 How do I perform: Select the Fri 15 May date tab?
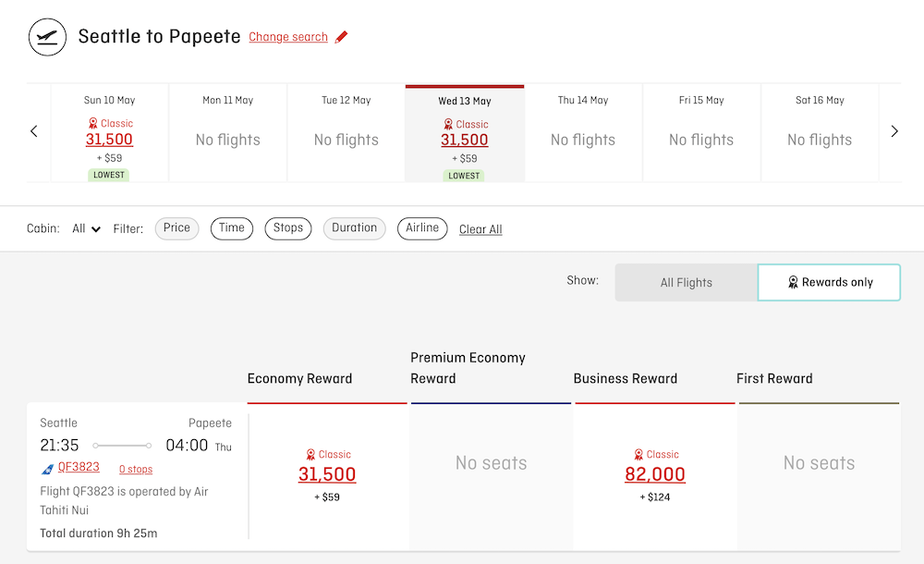pos(701,133)
